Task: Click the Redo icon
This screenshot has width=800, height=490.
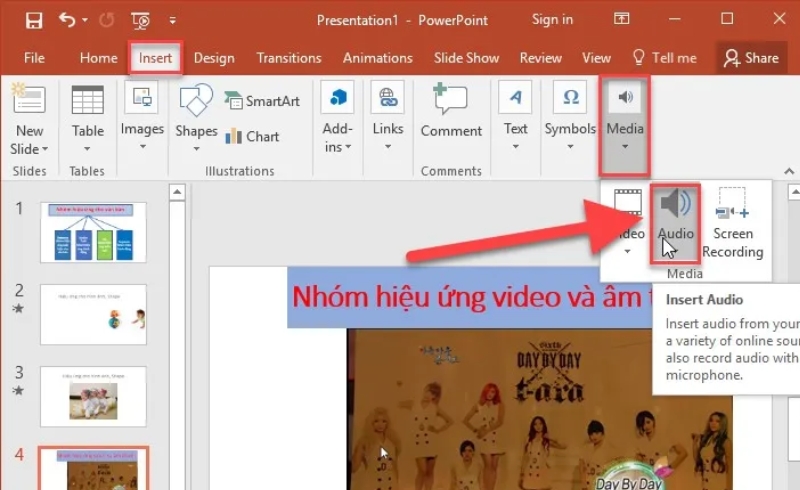Action: [x=107, y=20]
